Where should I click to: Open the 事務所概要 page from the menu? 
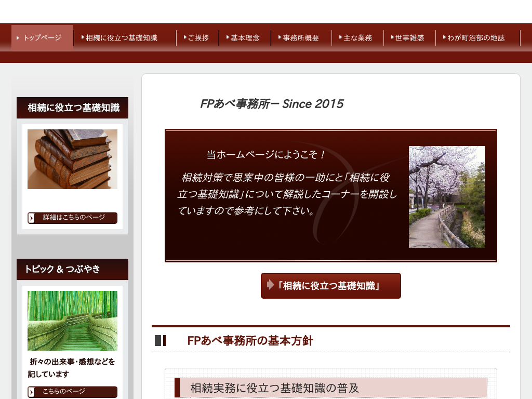(300, 38)
